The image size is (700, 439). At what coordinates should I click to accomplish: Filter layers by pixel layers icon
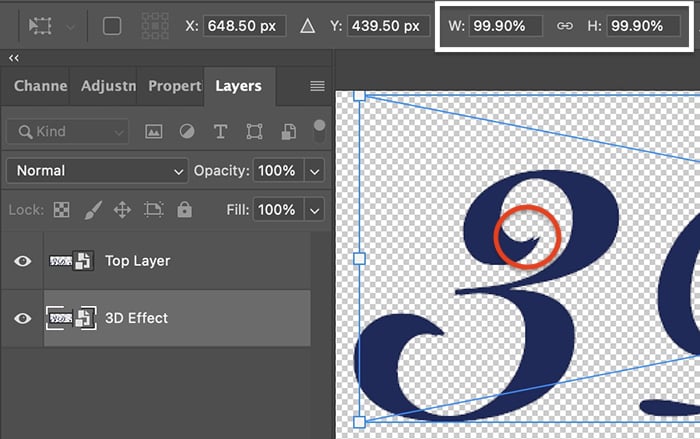tap(154, 132)
